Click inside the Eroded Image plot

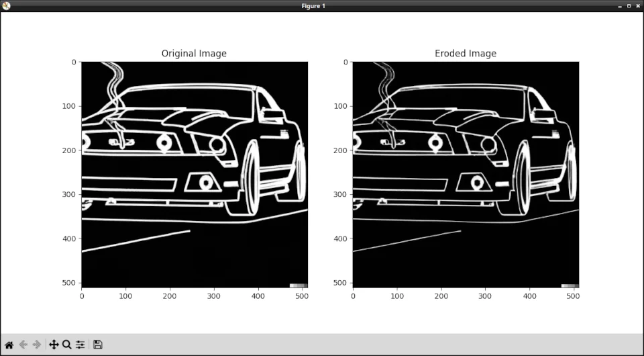pyautogui.click(x=466, y=175)
